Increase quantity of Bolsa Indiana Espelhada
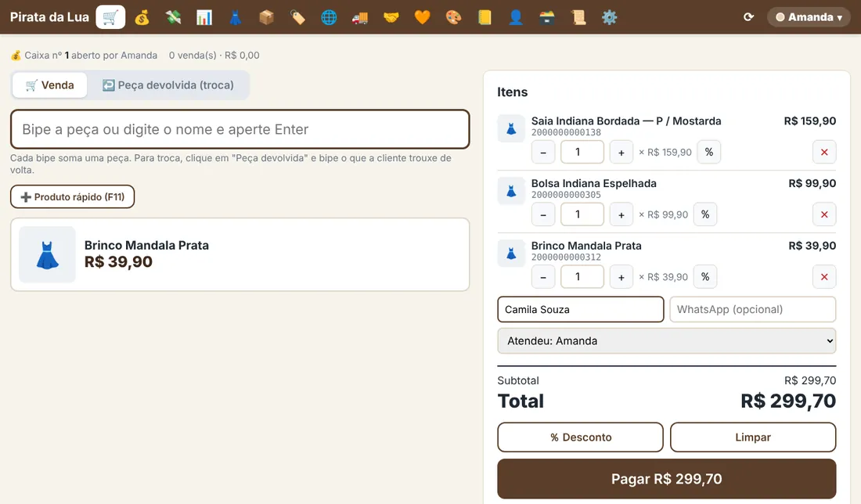Screen dimensions: 861x504 pyautogui.click(x=621, y=214)
